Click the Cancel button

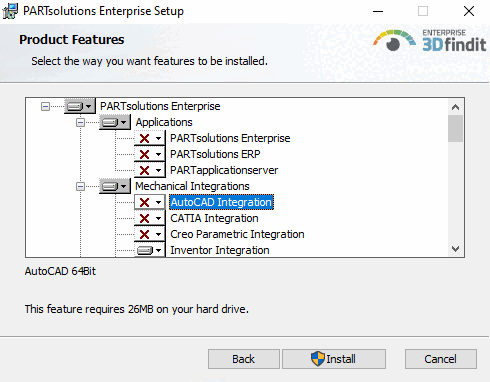(441, 359)
